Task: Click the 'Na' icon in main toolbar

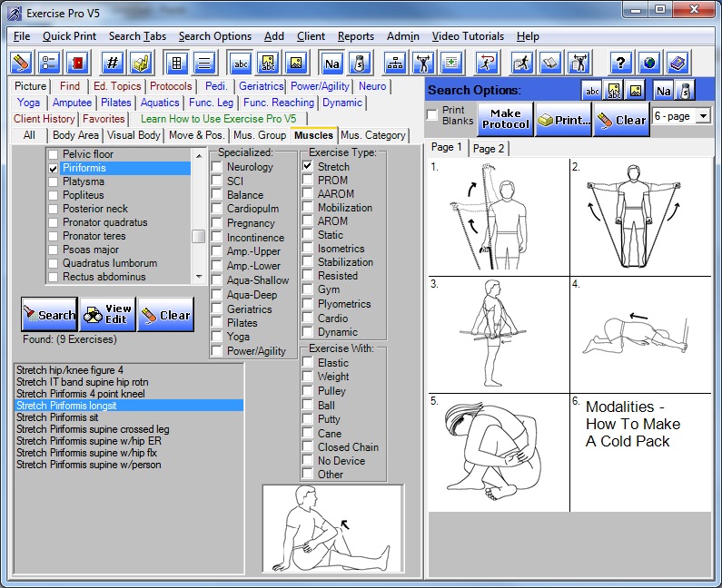Action: 331,63
